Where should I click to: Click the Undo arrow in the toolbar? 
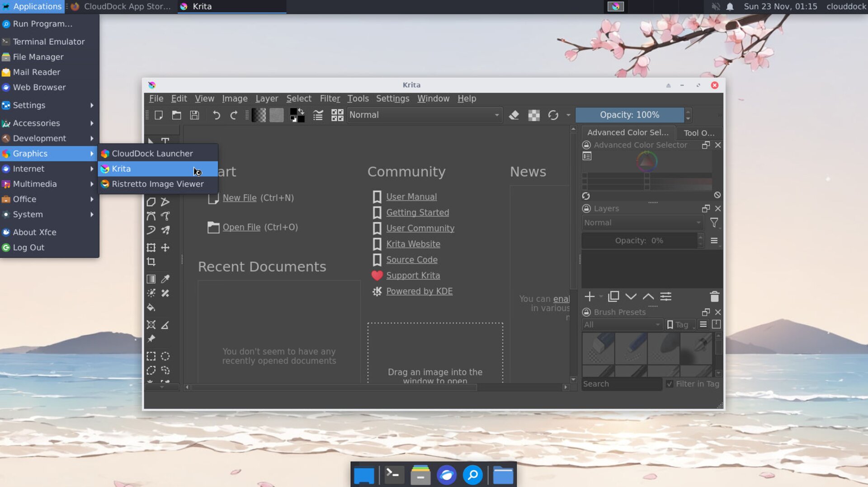coord(216,115)
